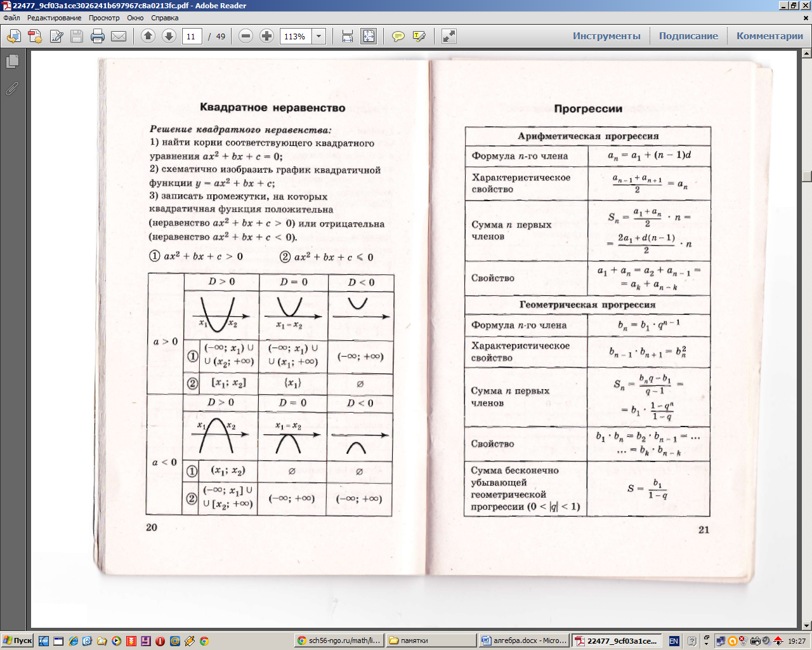Switch to алгебра.docx Word taskbar window
The height and width of the screenshot is (650, 812).
pyautogui.click(x=523, y=641)
